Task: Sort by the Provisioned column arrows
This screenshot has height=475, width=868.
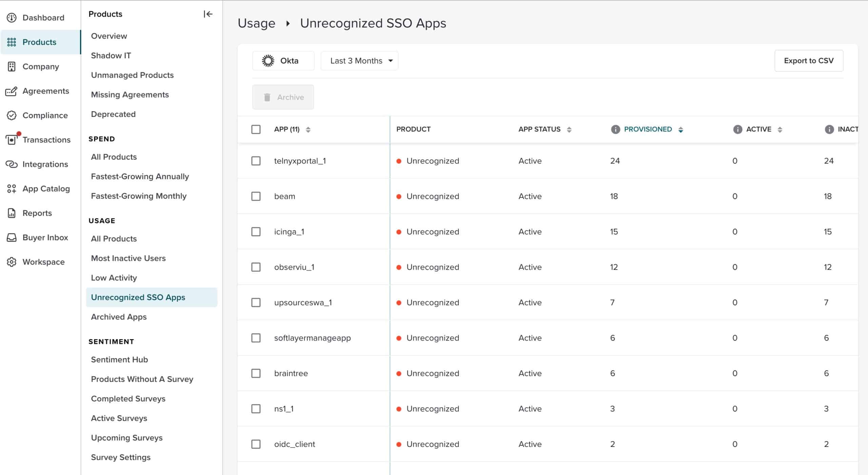Action: coord(680,129)
